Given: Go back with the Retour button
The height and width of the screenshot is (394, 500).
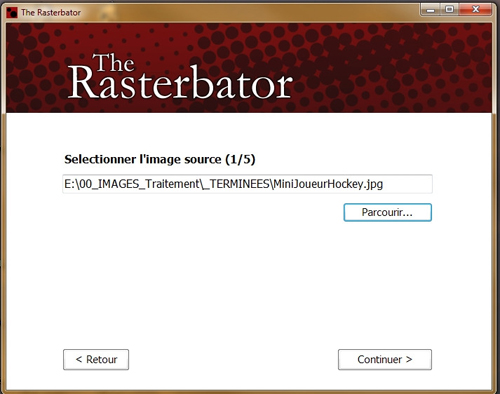Looking at the screenshot, I should pos(96,359).
